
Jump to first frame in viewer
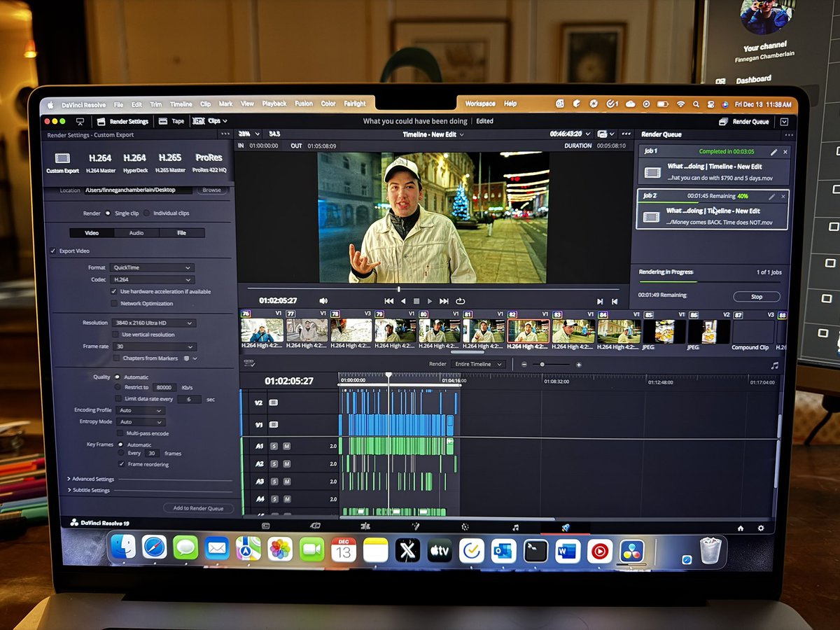388,301
